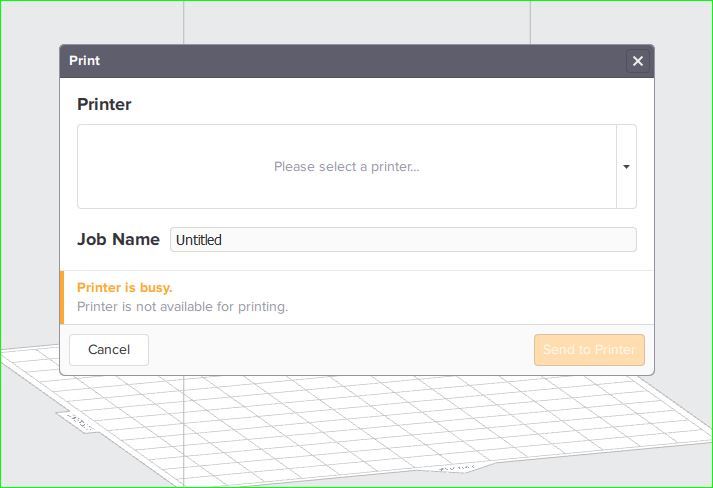
Task: Place the cursor in the 'Untitled' text
Action: [x=199, y=240]
